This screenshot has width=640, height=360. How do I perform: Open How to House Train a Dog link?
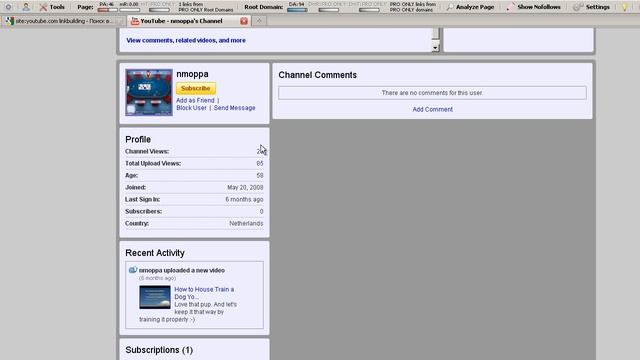204,293
